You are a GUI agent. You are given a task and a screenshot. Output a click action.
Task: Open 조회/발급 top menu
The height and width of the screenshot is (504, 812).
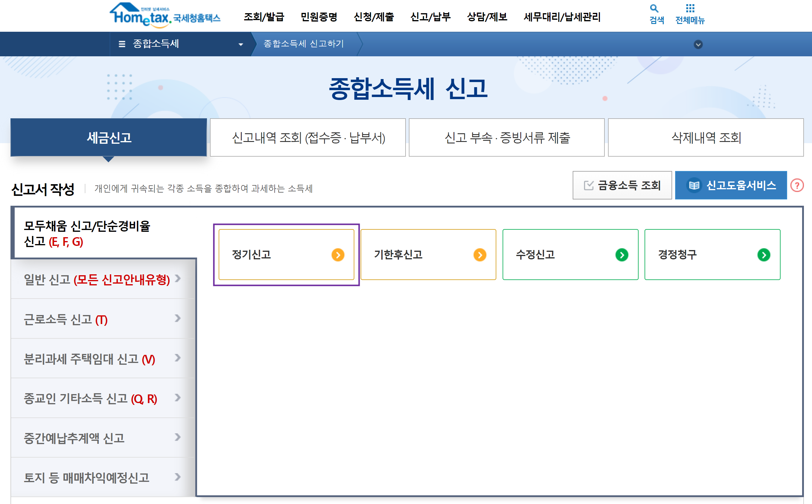click(x=264, y=17)
